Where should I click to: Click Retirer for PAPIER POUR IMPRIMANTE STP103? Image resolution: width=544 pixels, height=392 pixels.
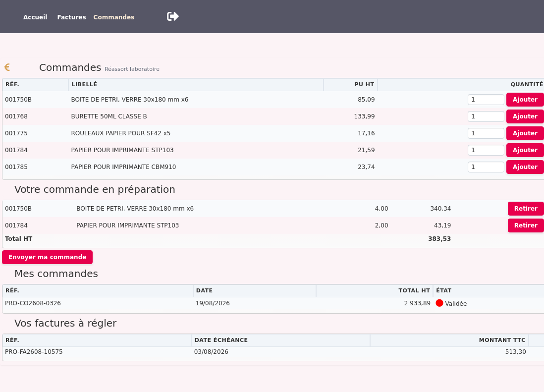[526, 225]
